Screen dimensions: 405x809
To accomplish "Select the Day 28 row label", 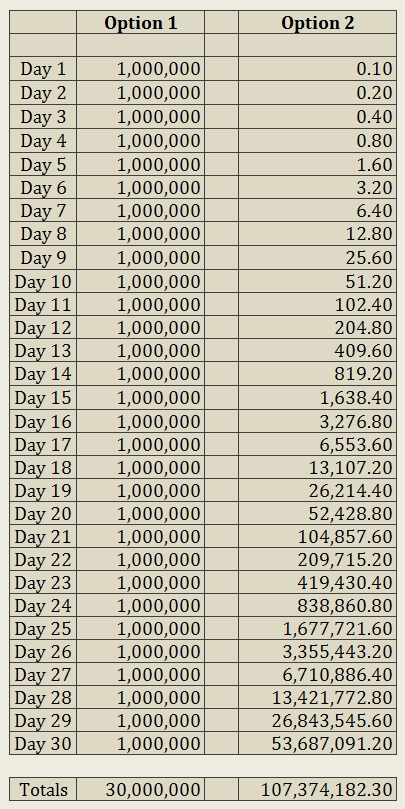I will tap(43, 698).
